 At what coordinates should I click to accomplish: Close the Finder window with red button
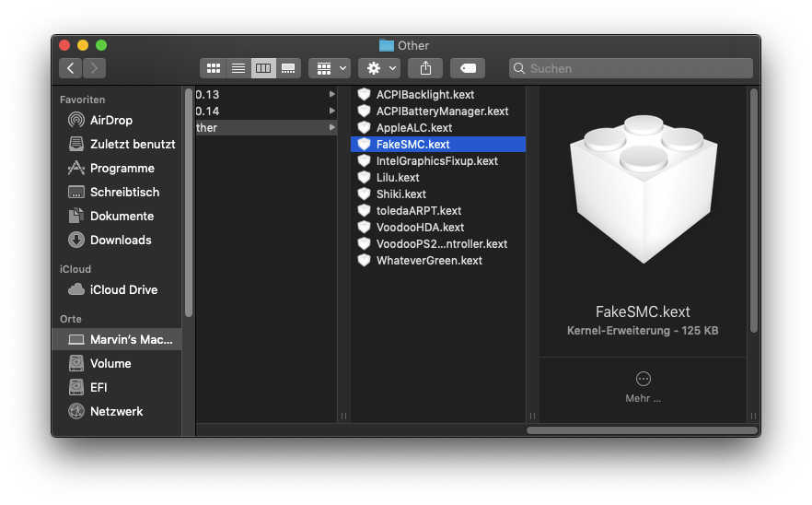point(64,45)
